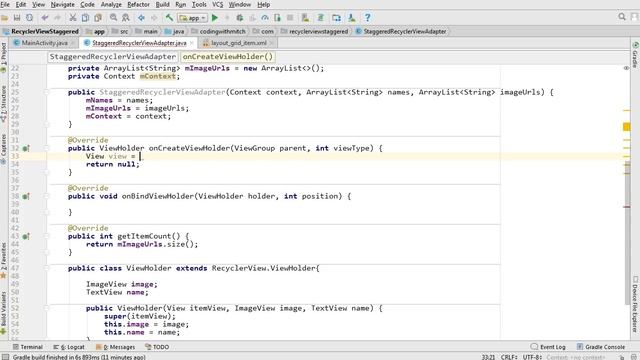The height and width of the screenshot is (360, 640).
Task: Click the Search Everywhere magnifier icon
Action: point(622,17)
